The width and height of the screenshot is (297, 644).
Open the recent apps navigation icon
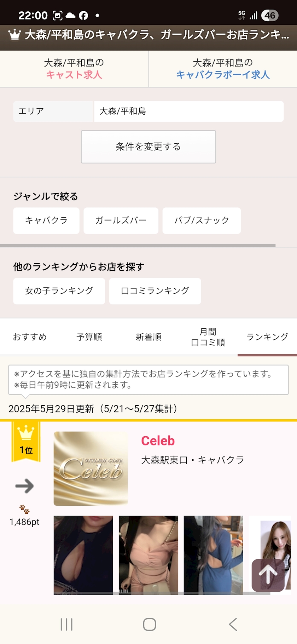point(66,625)
